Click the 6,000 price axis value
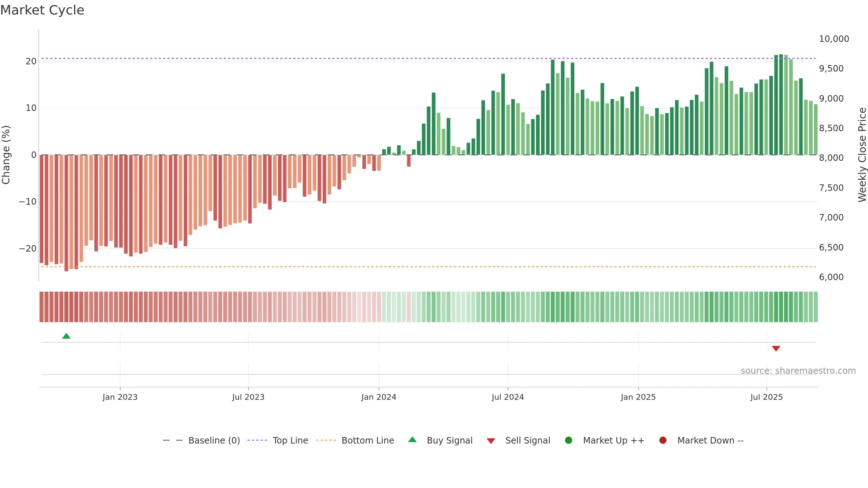The height and width of the screenshot is (488, 868). pos(831,277)
